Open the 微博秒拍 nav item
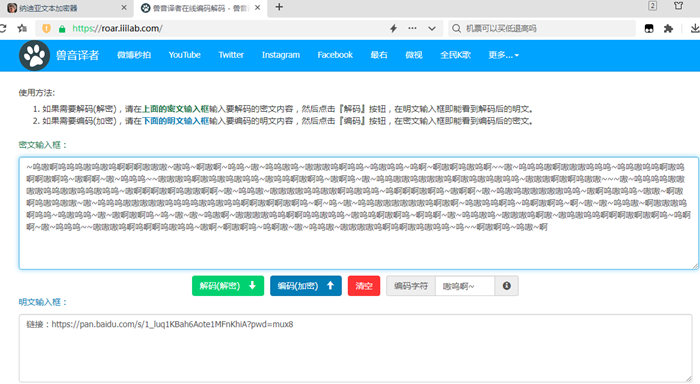This screenshot has width=700, height=384. pyautogui.click(x=134, y=55)
